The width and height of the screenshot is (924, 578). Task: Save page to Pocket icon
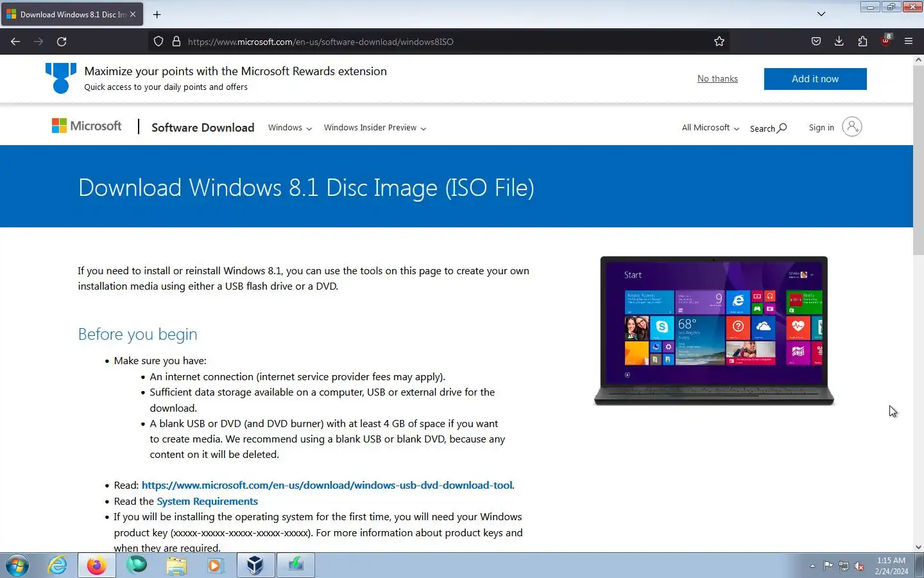(x=816, y=42)
